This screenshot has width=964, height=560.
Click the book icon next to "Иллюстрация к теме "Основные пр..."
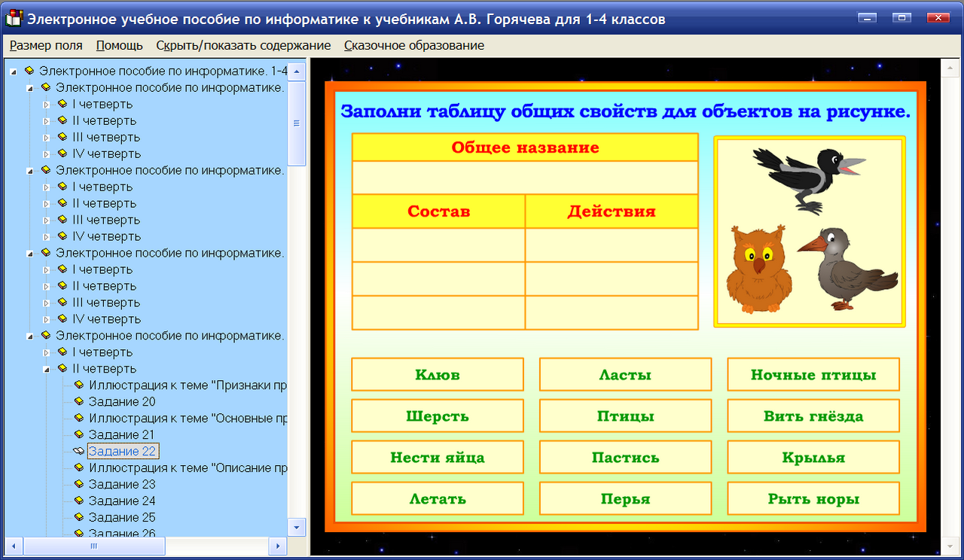point(78,418)
